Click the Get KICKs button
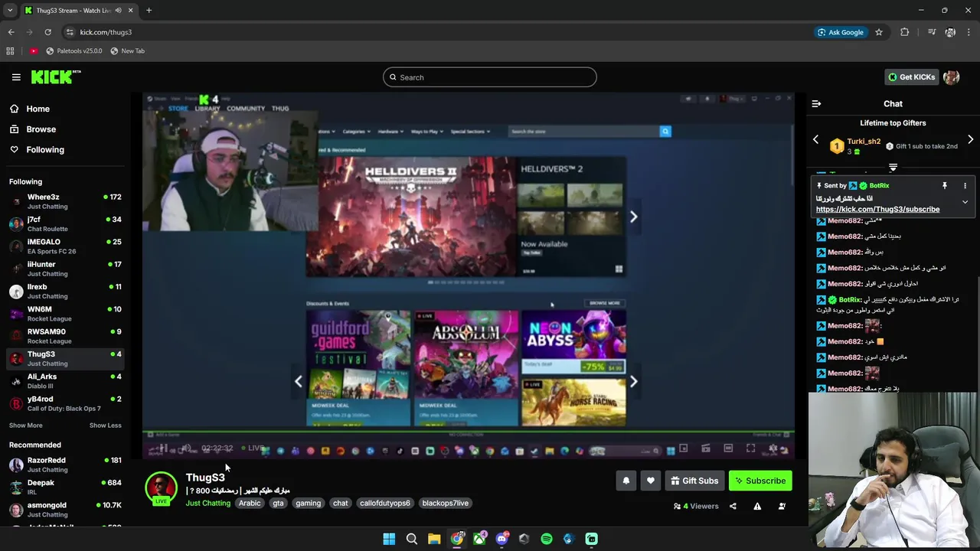Image resolution: width=980 pixels, height=551 pixels. [911, 77]
